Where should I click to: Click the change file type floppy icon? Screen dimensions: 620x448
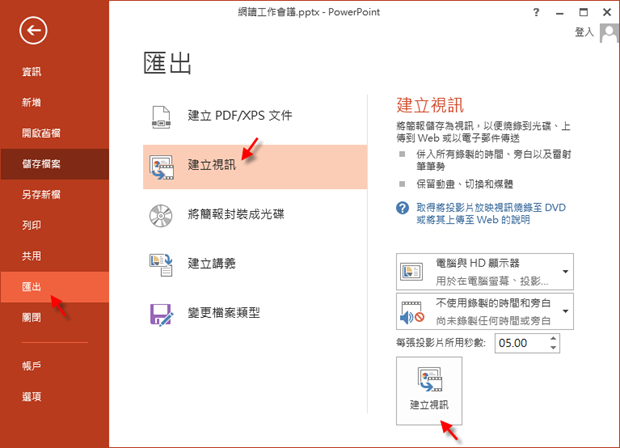tap(161, 315)
